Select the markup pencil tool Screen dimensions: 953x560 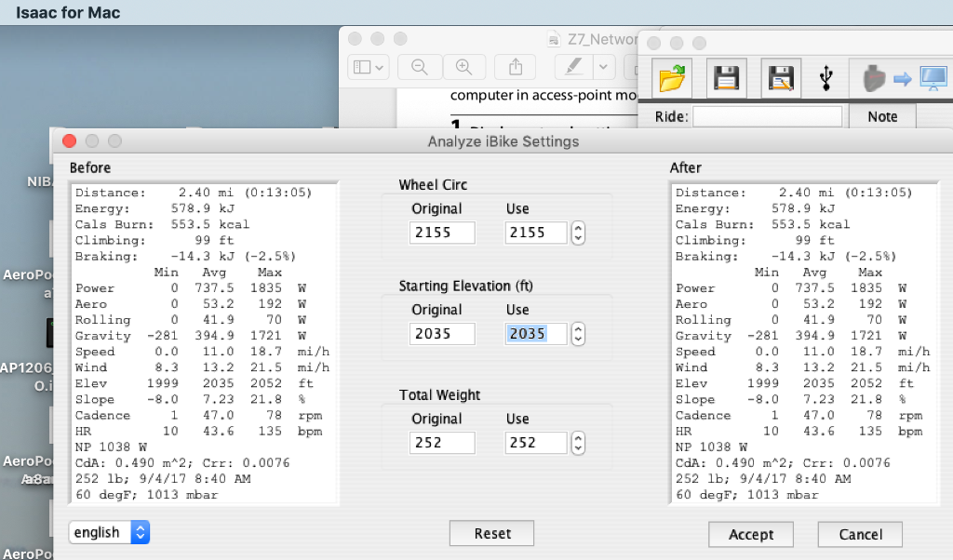point(572,66)
